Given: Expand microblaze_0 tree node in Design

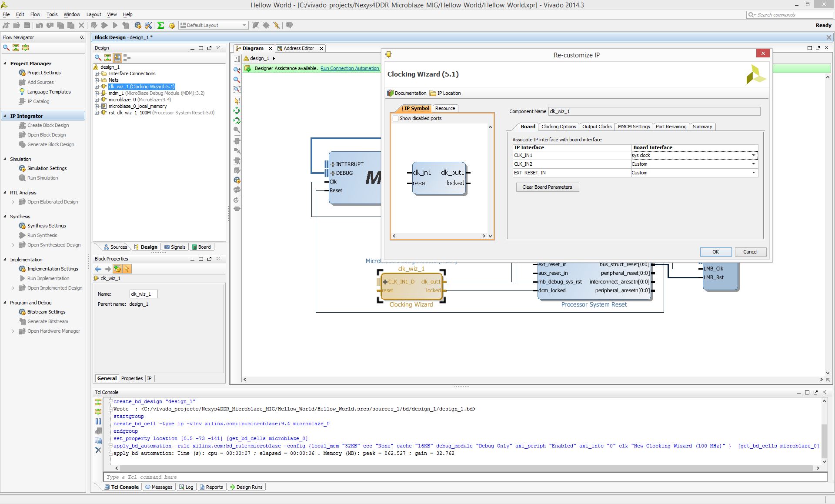Looking at the screenshot, I should 97,100.
